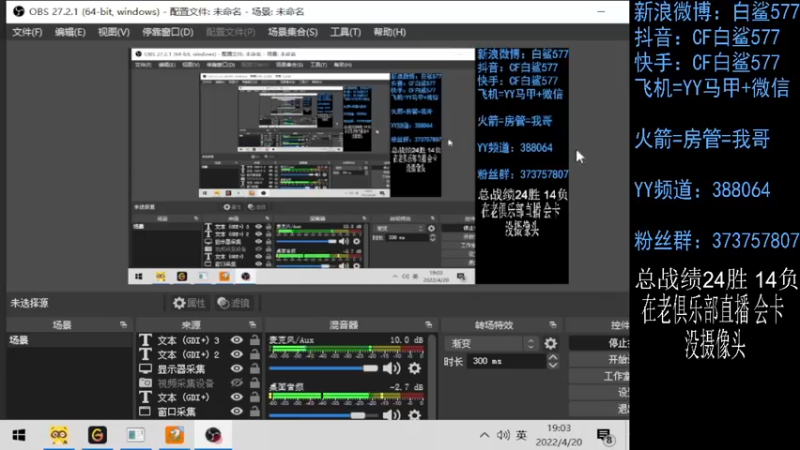Open 桌面音频 audio settings gear

(x=414, y=415)
